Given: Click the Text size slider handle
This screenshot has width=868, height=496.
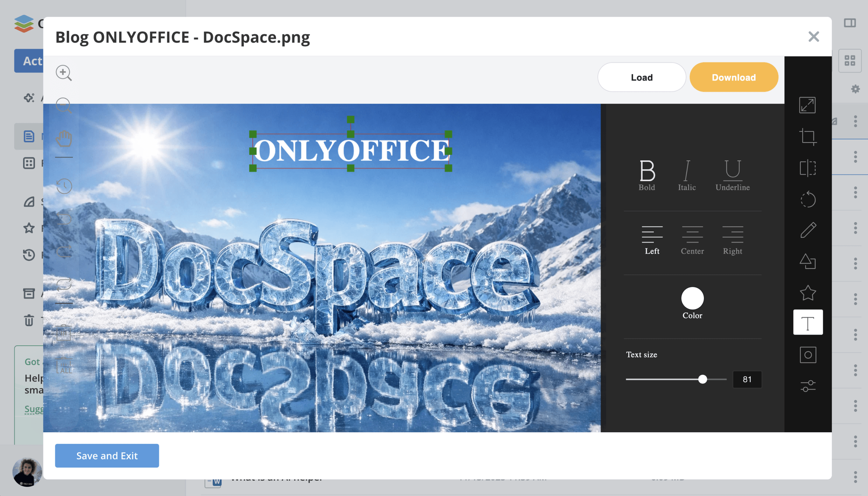Looking at the screenshot, I should point(702,379).
